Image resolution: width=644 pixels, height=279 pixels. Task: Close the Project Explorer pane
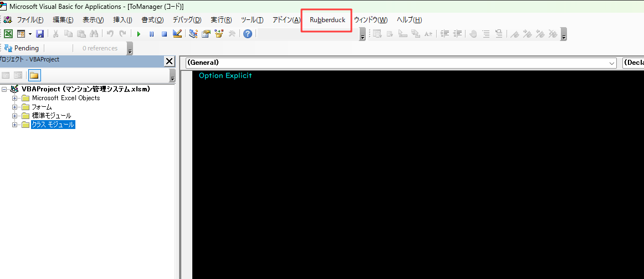pyautogui.click(x=169, y=61)
